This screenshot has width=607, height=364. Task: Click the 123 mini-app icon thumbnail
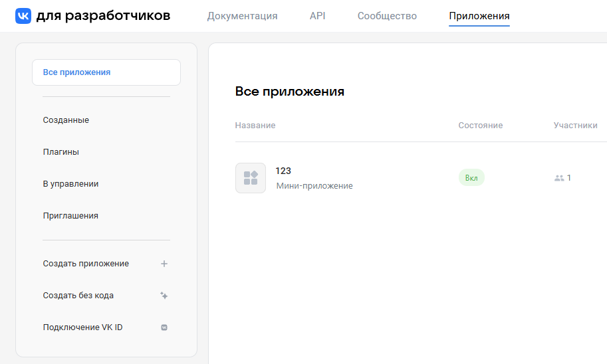click(x=251, y=178)
